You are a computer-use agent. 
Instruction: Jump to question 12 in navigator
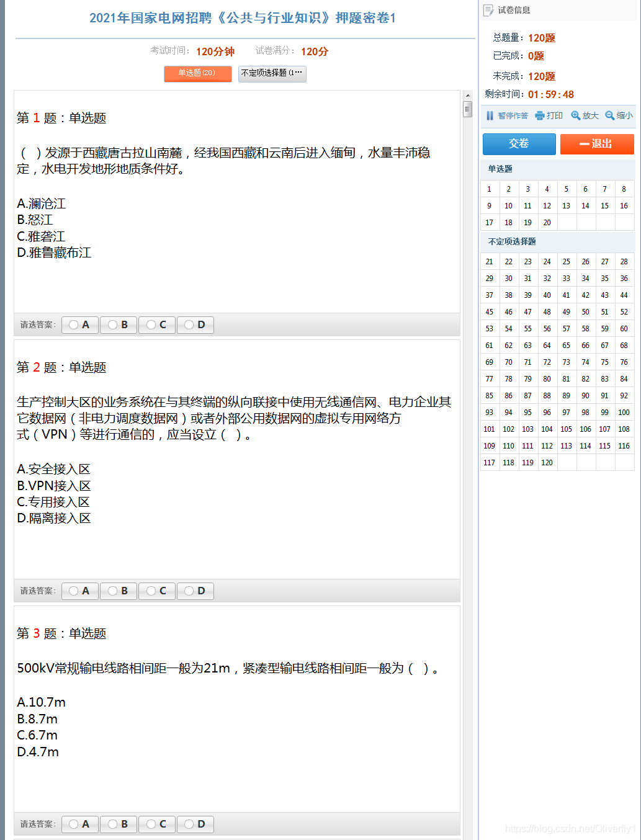click(x=547, y=206)
